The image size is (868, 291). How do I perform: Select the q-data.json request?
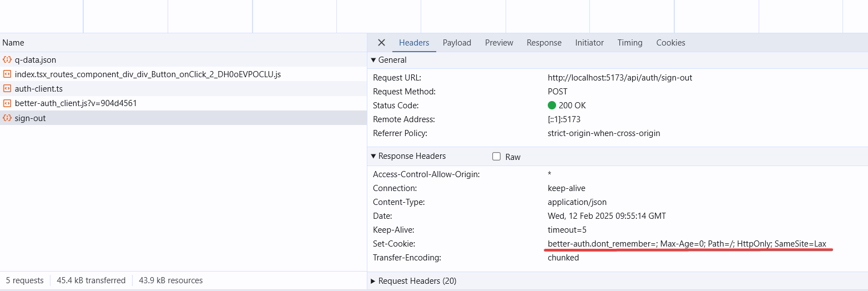click(x=36, y=60)
